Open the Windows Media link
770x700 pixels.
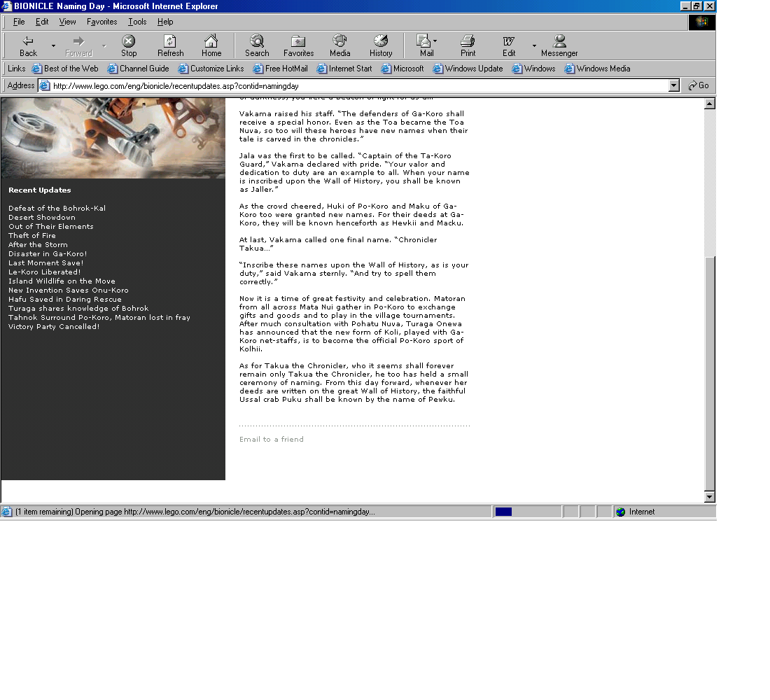coord(598,69)
